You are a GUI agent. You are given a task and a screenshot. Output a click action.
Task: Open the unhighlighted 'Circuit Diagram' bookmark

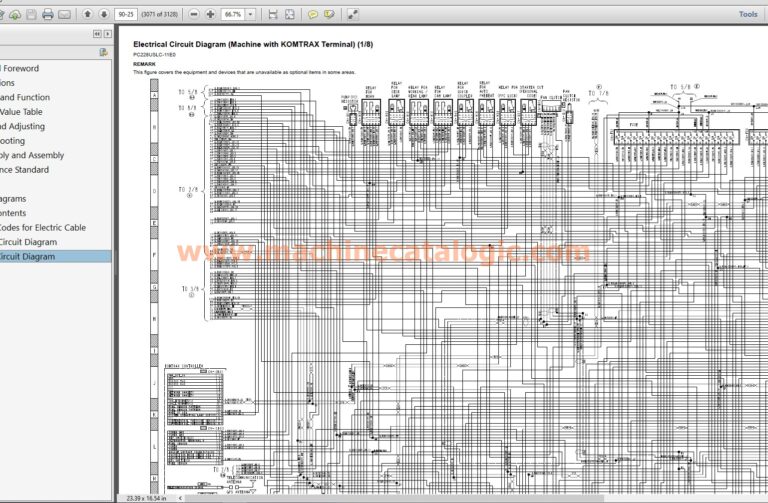pyautogui.click(x=28, y=242)
